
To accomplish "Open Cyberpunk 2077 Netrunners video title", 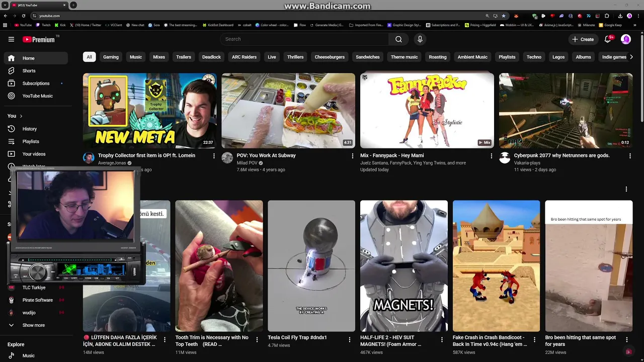I will 561,155.
